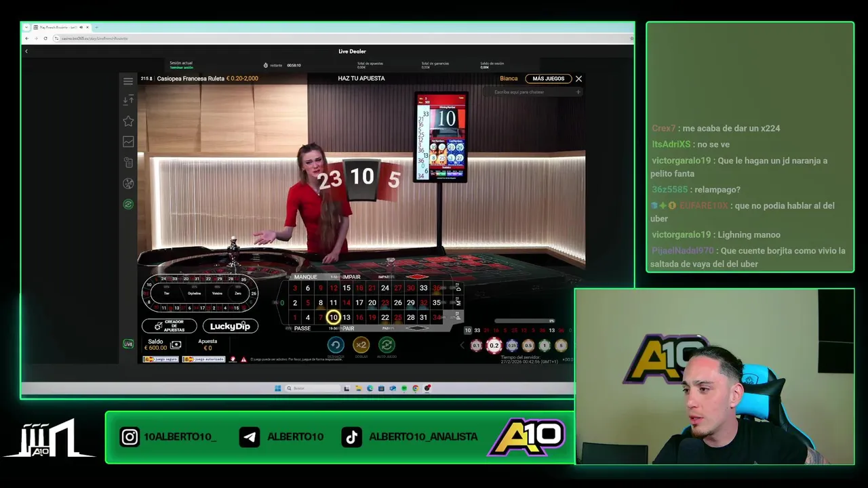Select the 0.5 chip
868x488 pixels.
[528, 346]
